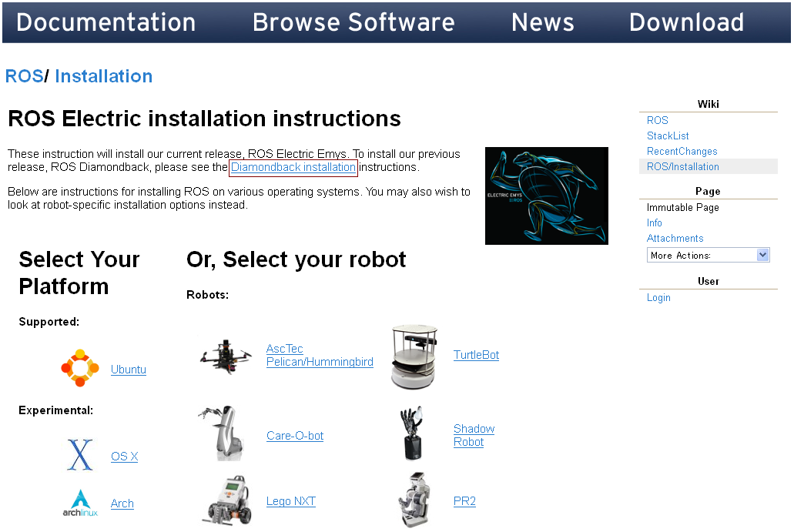Open the AscTec Pelican/Hummingbird link
This screenshot has width=794, height=532.
tap(320, 356)
